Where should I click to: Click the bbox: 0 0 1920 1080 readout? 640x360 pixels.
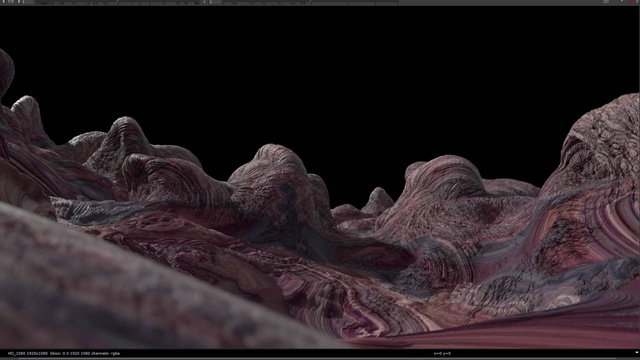(x=70, y=353)
